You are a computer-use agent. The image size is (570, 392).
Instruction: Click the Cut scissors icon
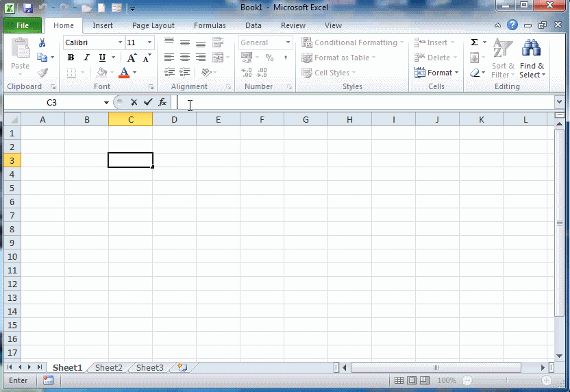pyautogui.click(x=42, y=42)
